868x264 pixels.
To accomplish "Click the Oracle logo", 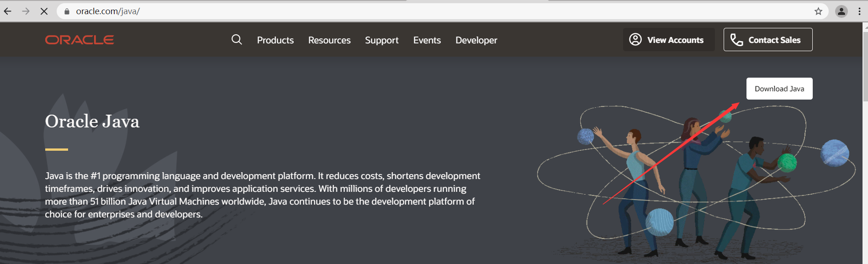I will pyautogui.click(x=79, y=40).
